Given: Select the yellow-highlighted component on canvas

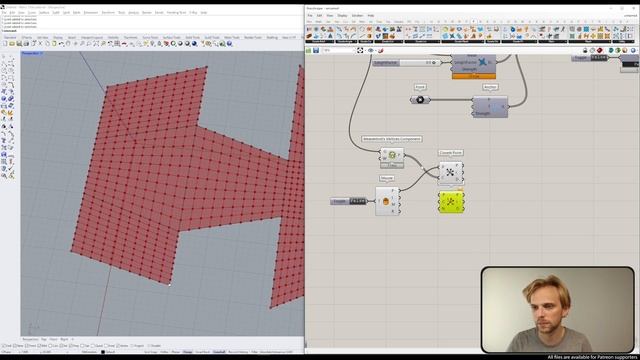Looking at the screenshot, I should point(451,202).
